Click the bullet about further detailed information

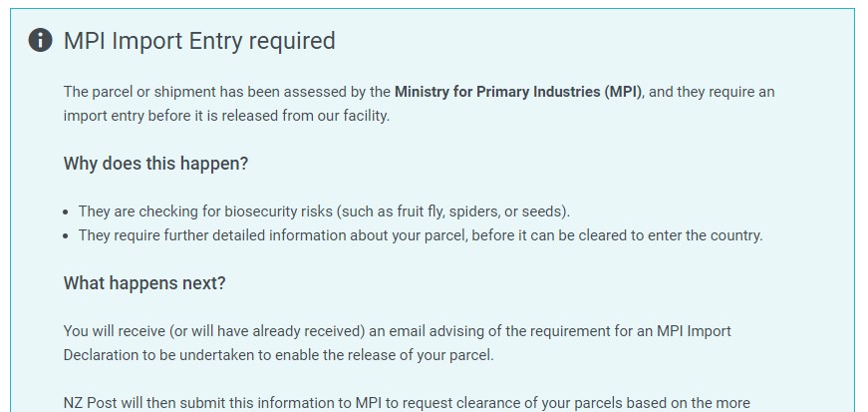click(420, 235)
